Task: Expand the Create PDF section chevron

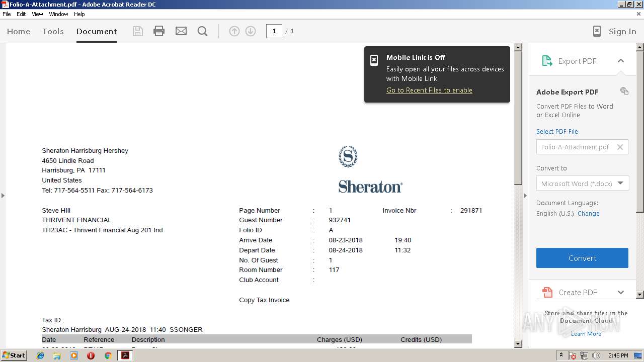Action: click(621, 292)
